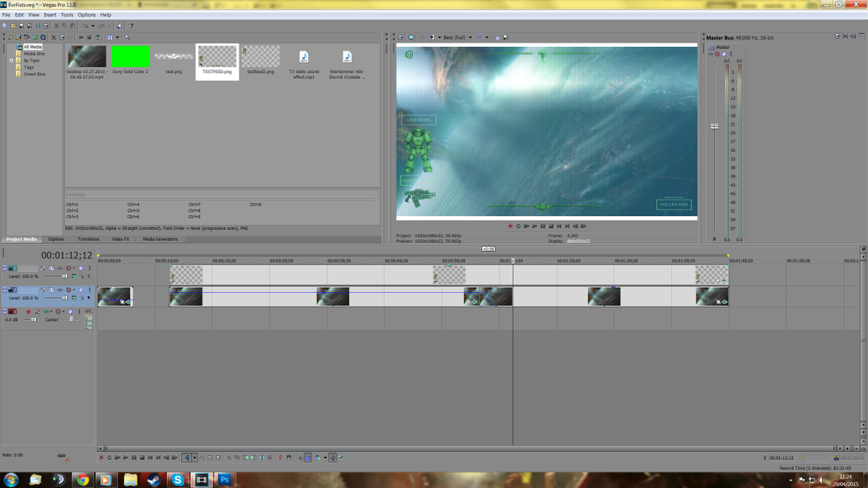Open the undo history dropdown arrow
868x488 pixels.
click(93, 25)
